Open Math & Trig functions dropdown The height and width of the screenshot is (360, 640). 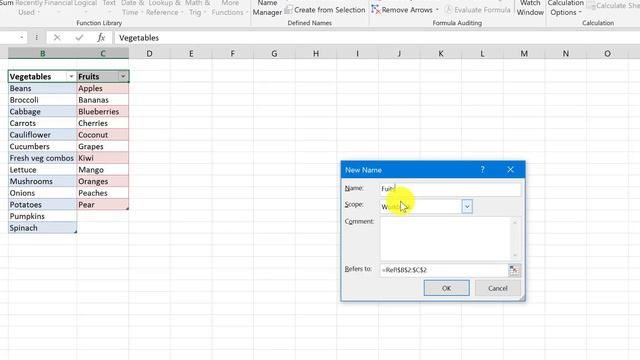click(198, 7)
